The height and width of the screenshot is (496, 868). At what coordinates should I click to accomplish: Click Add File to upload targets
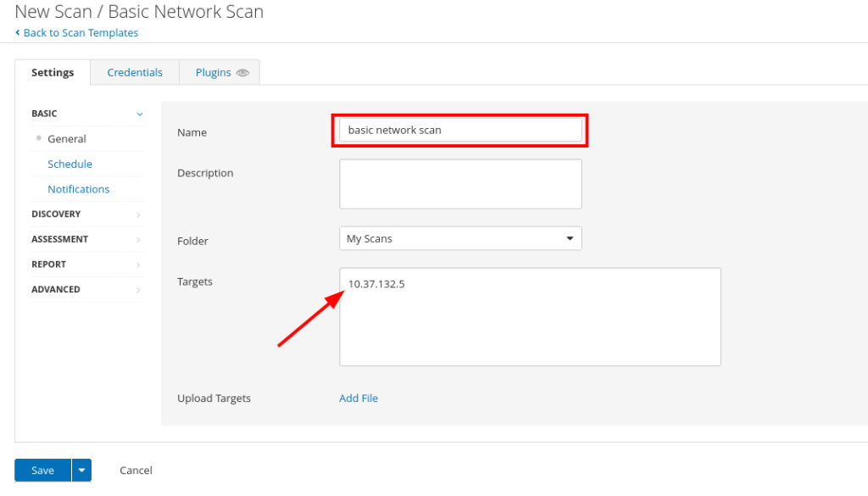359,398
